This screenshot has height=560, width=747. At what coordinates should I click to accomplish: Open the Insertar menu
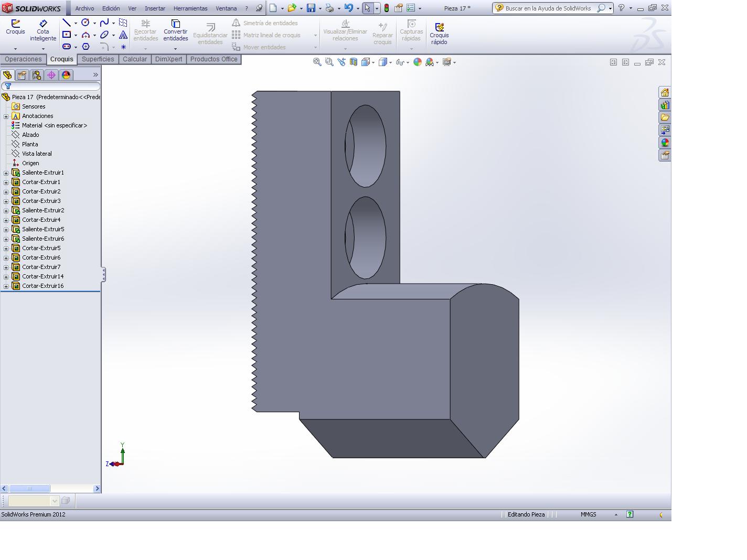(x=155, y=8)
